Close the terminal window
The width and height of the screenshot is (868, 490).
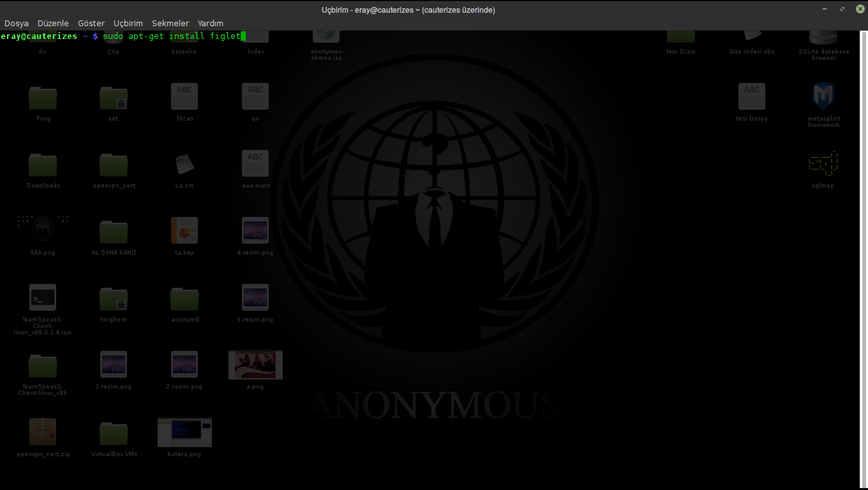coord(860,9)
